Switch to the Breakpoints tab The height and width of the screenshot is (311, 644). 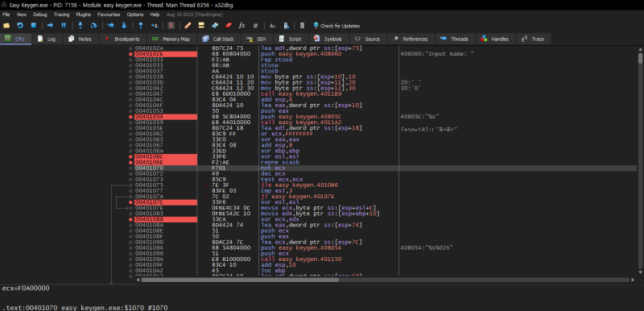pos(123,39)
